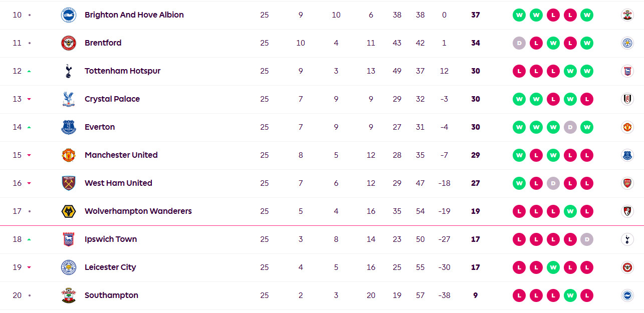Open Bournemouth next-opponent crest in Wolves row
The image size is (644, 313).
[x=627, y=211]
